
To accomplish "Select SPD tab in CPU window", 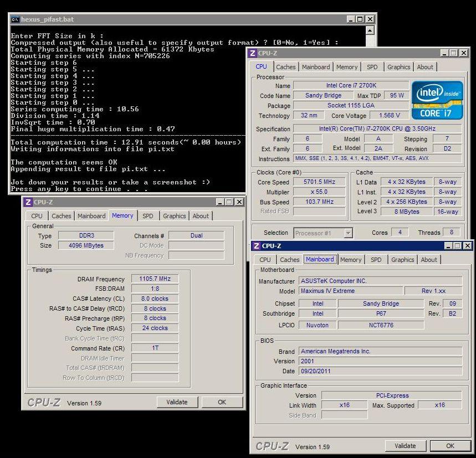I will click(372, 67).
